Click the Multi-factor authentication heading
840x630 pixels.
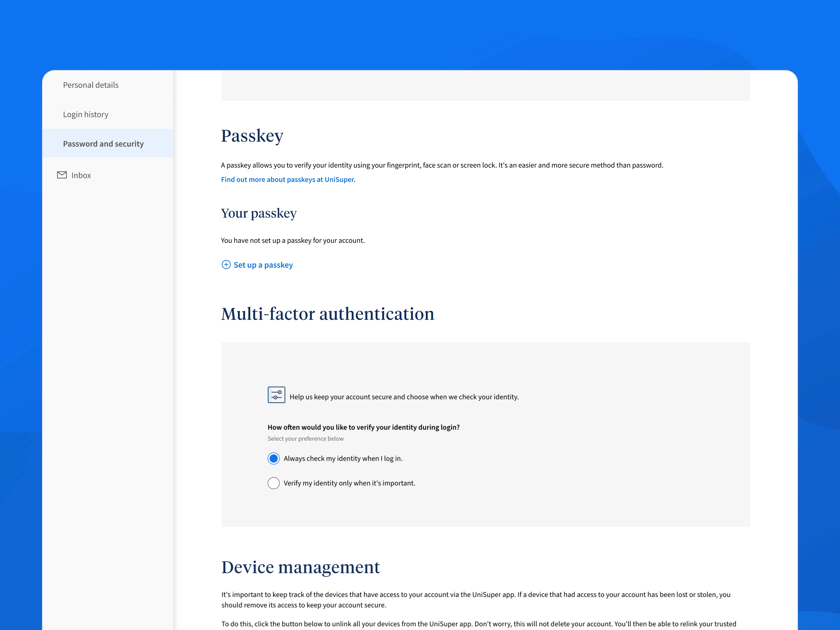click(328, 314)
